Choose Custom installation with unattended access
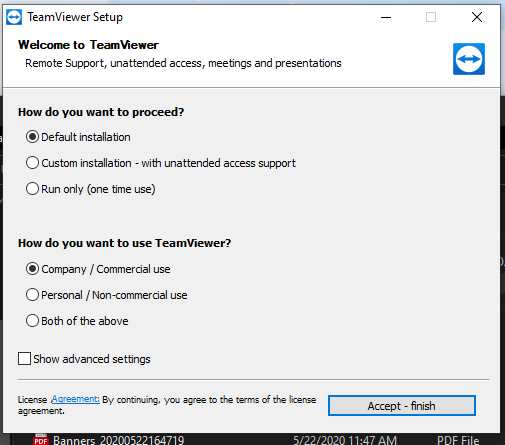The height and width of the screenshot is (445, 505). (x=32, y=163)
